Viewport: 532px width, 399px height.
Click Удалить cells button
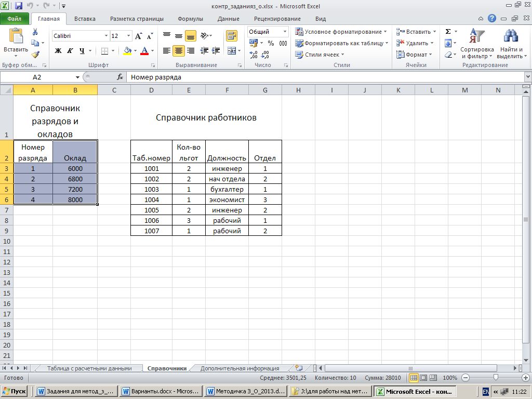click(415, 43)
